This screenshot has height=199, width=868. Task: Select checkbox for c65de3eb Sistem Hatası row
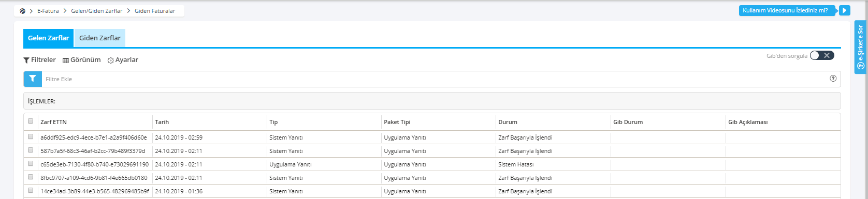click(31, 163)
